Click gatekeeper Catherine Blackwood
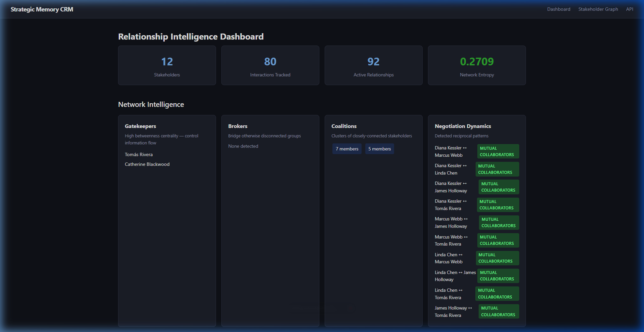644x332 pixels. (147, 164)
